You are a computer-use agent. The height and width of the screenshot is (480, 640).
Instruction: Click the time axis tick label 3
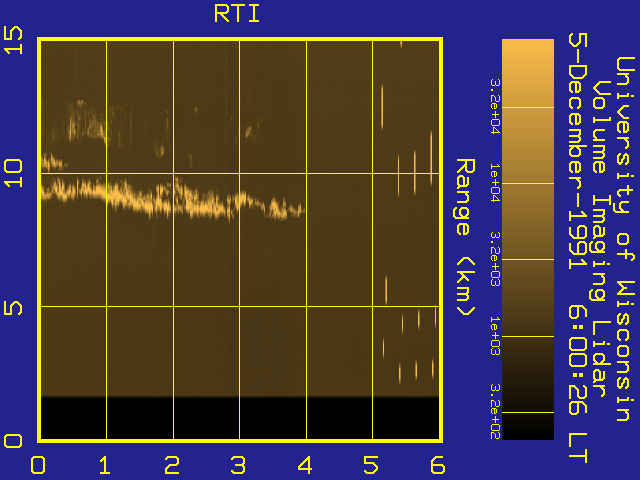click(x=238, y=465)
